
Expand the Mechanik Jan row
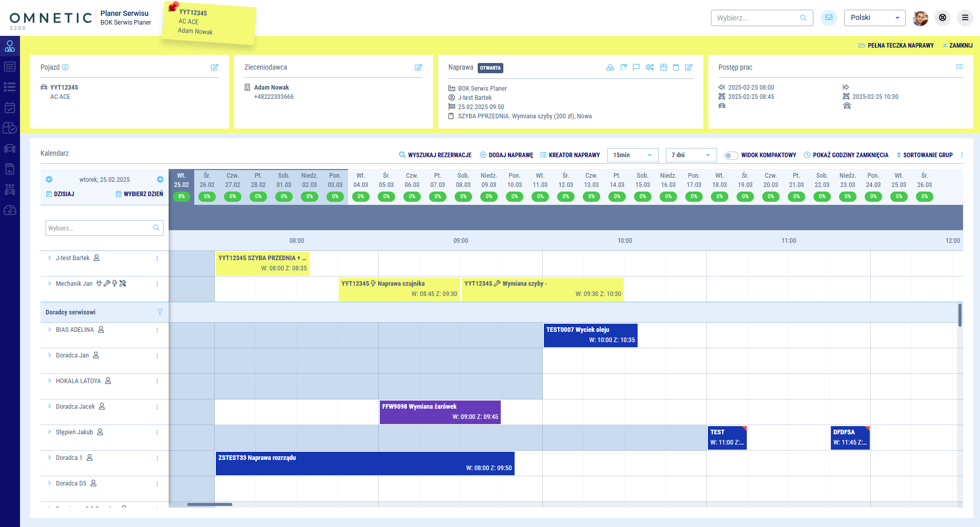50,284
